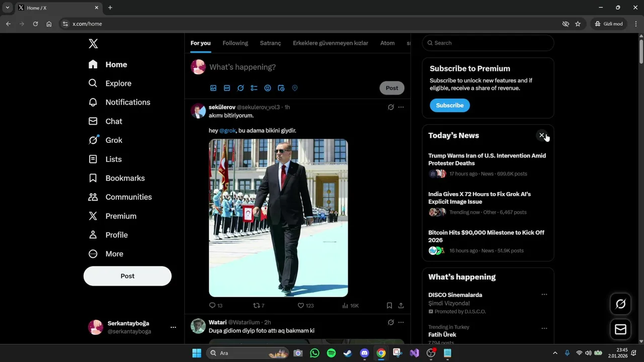Screen dimensions: 644x362
Task: Bookmark this page with the star icon
Action: click(578, 24)
